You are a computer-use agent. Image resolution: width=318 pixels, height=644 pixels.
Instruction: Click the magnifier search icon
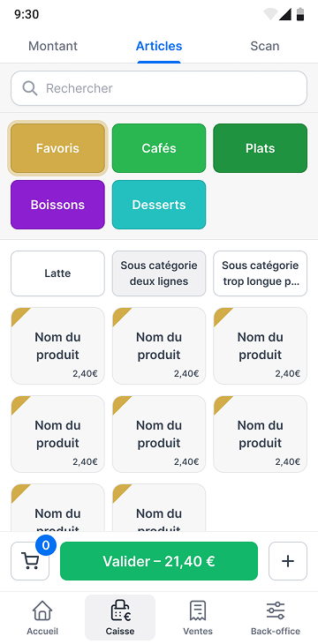point(30,88)
